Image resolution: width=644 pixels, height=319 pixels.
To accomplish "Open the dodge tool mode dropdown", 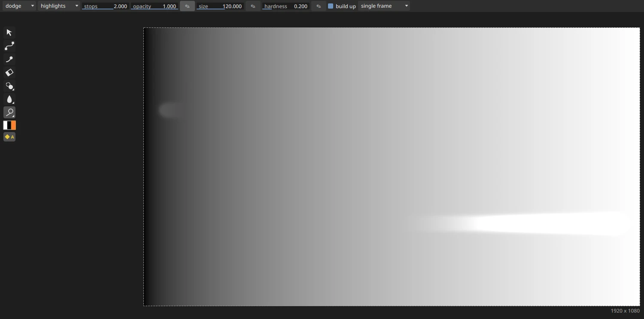I will 19,6.
